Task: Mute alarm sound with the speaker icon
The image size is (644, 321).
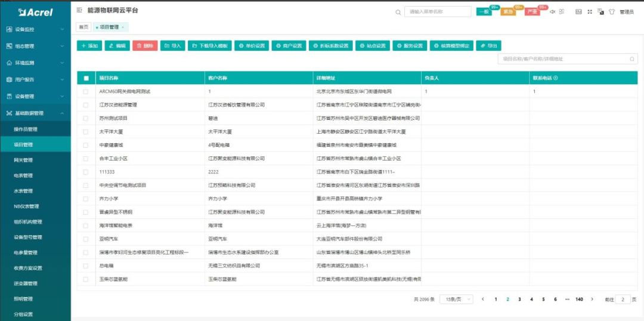Action: tap(552, 12)
